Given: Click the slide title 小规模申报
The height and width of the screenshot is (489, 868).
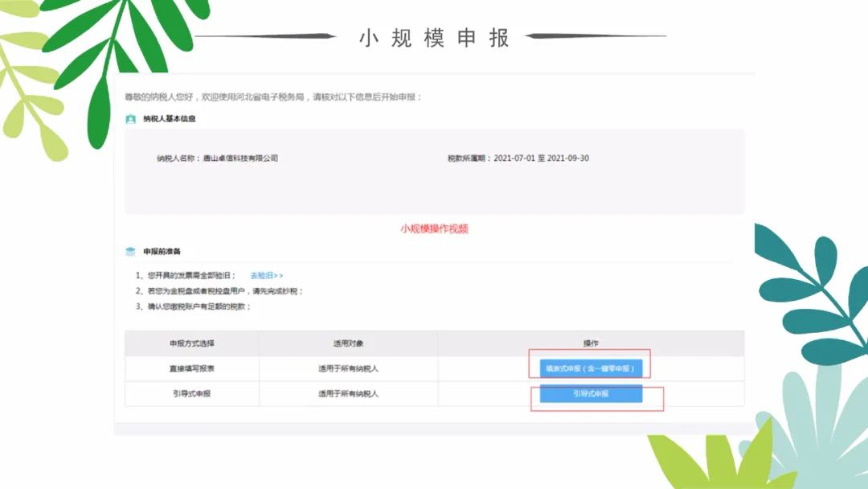Looking at the screenshot, I should [434, 38].
